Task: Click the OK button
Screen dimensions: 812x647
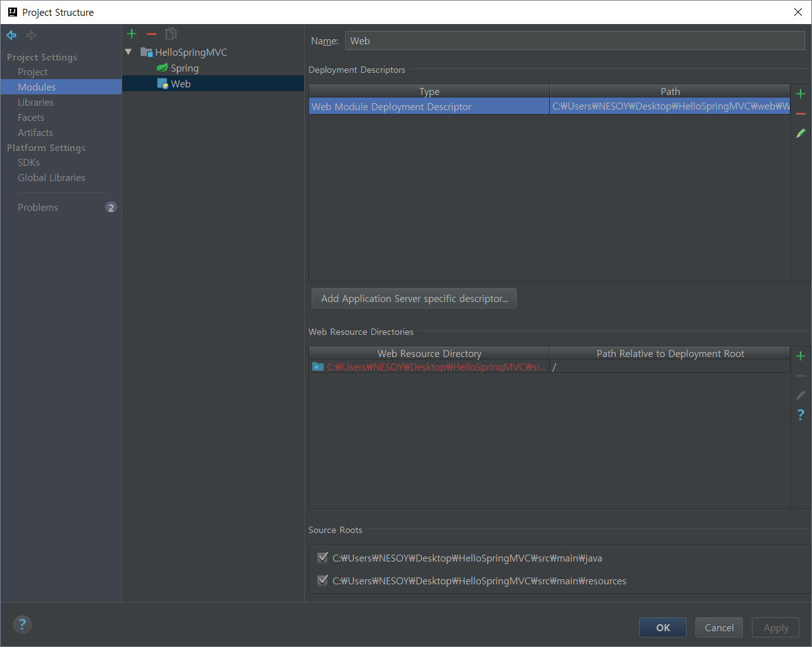Action: tap(663, 627)
